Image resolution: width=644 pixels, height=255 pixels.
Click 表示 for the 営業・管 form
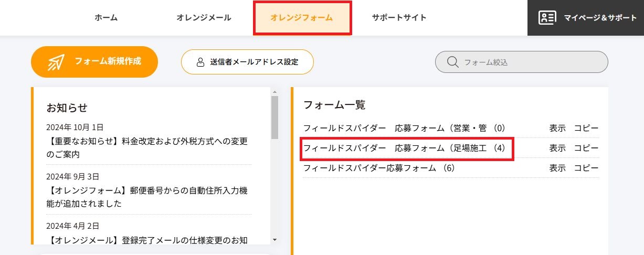click(x=557, y=128)
